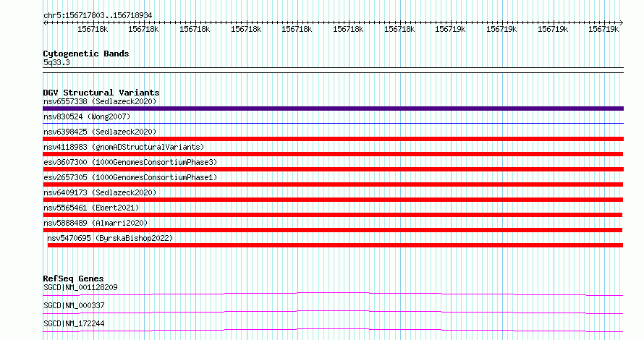Click the chr5:156717803..156718934 coordinate label
This screenshot has width=644, height=340.
pos(98,16)
